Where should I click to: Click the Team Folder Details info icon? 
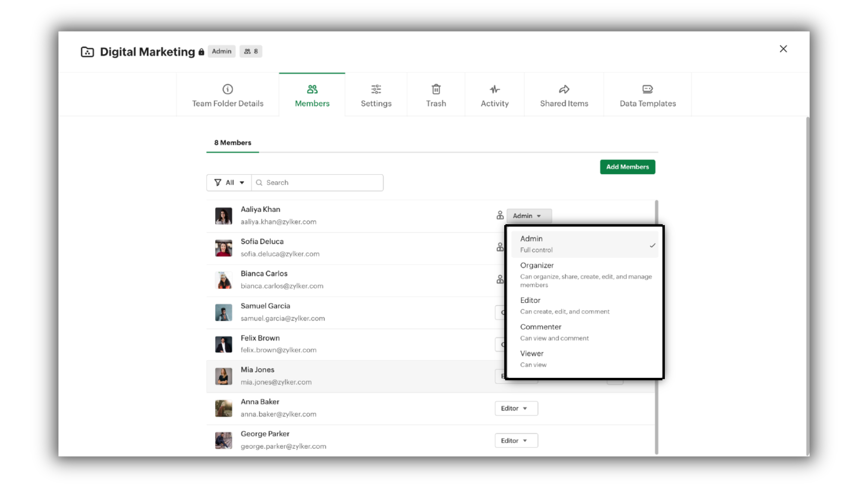[228, 89]
